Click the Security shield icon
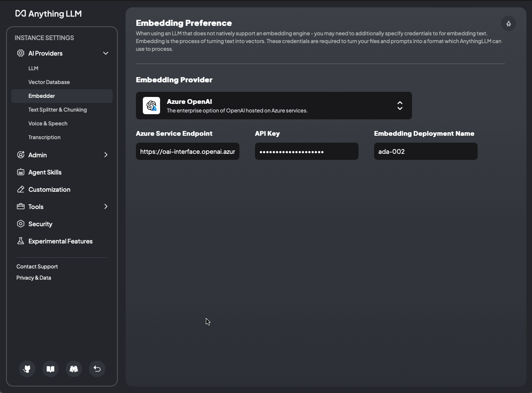The width and height of the screenshot is (532, 393). [21, 224]
